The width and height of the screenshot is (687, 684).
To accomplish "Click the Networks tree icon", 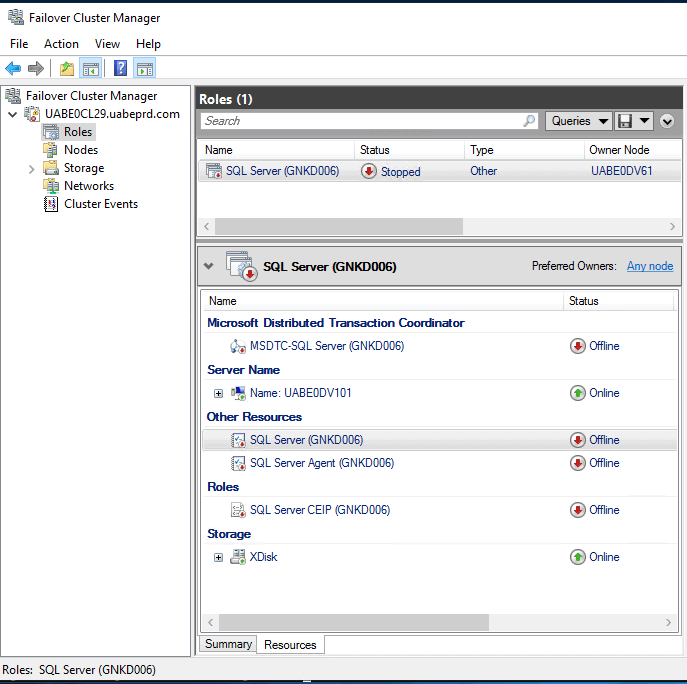I will (51, 186).
